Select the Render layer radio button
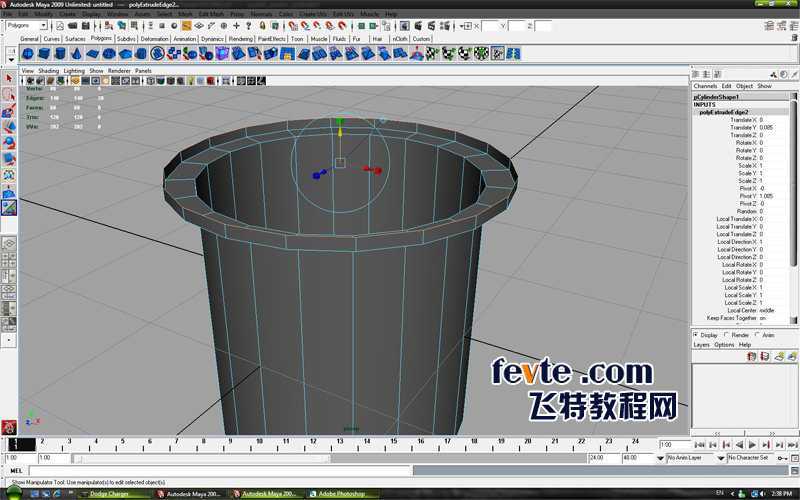Viewport: 800px width, 500px height. pos(727,335)
